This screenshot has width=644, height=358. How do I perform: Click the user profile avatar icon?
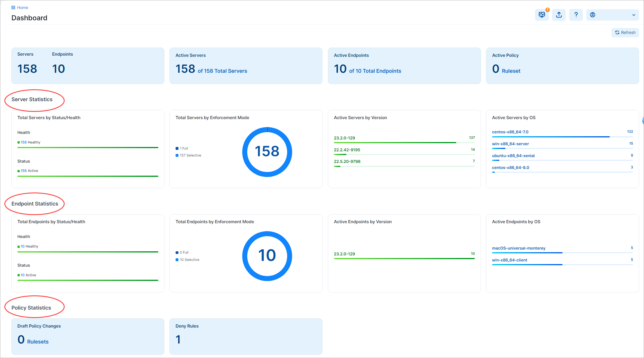pos(593,15)
